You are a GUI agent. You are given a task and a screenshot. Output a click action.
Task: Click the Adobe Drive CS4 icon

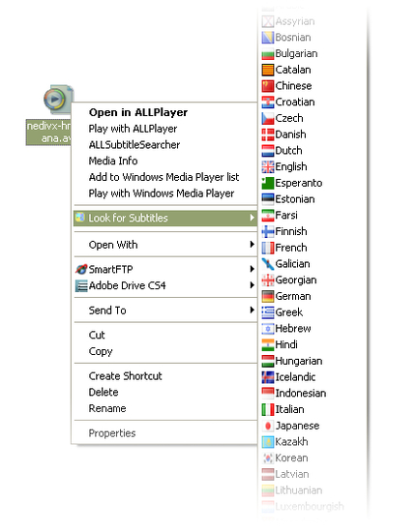pos(81,285)
